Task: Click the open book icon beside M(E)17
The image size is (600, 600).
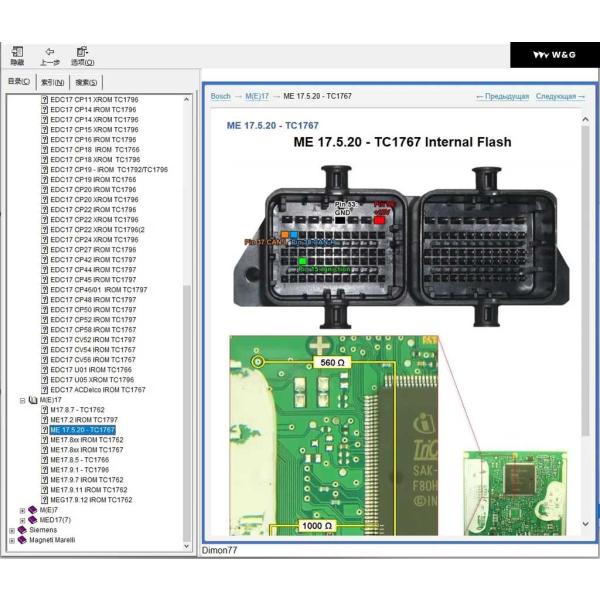Action: pyautogui.click(x=33, y=400)
